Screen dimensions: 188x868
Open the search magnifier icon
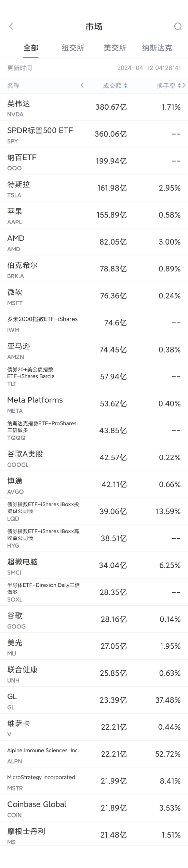pyautogui.click(x=178, y=26)
